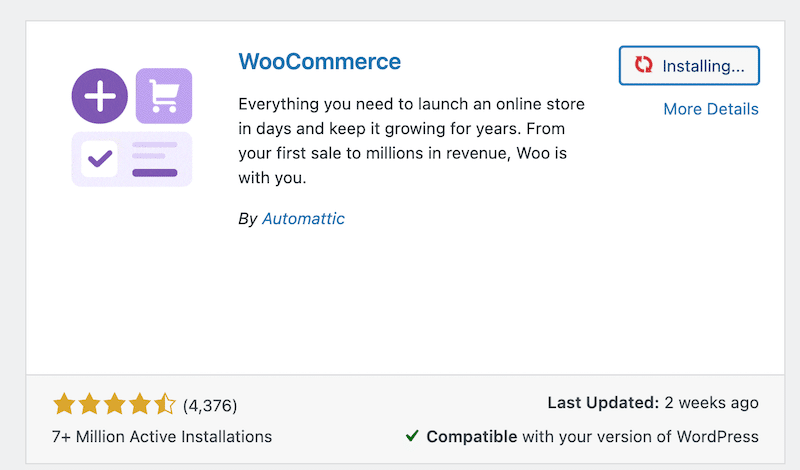Click the red spinning update icon
800x470 pixels.
pos(644,66)
